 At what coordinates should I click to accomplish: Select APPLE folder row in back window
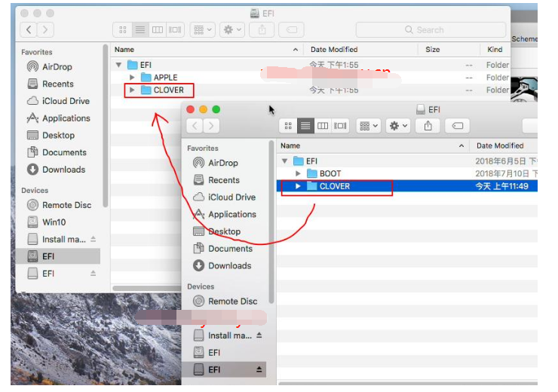(310, 78)
